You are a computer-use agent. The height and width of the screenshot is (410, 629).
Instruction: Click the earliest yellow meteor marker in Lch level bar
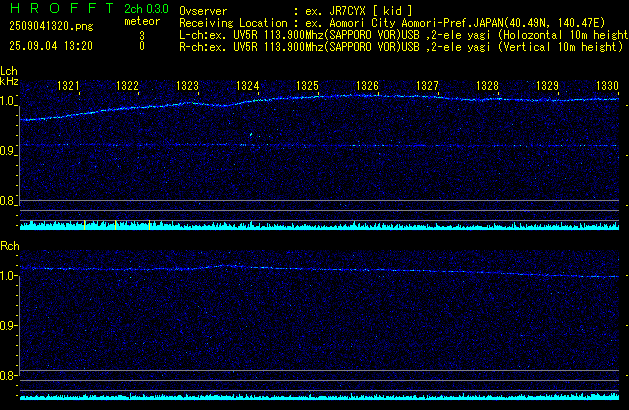click(85, 225)
